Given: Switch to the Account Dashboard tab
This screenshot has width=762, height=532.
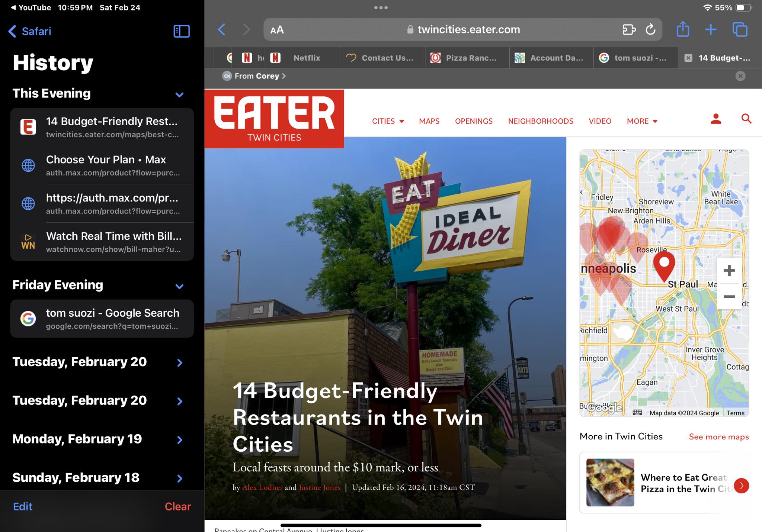Looking at the screenshot, I should pos(551,58).
